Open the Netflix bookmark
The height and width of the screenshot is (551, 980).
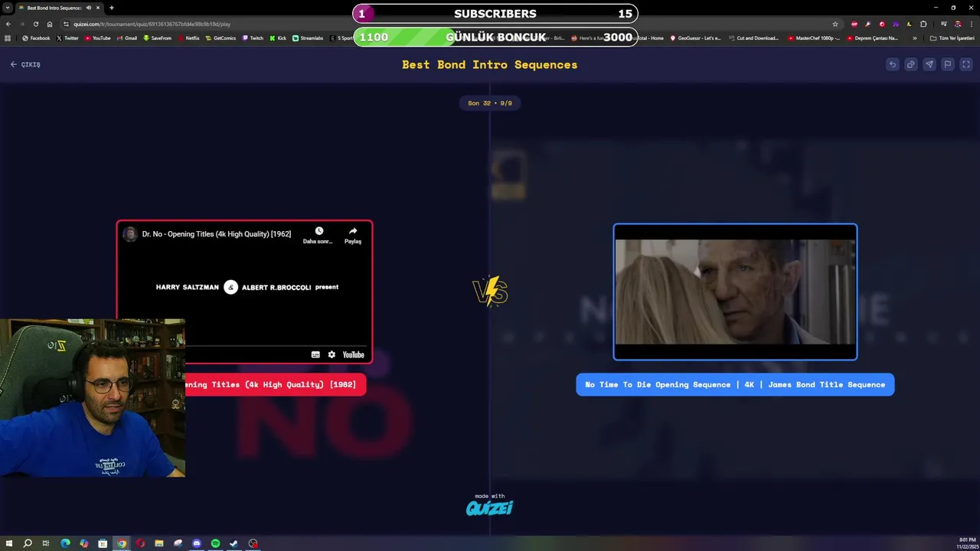(x=188, y=37)
